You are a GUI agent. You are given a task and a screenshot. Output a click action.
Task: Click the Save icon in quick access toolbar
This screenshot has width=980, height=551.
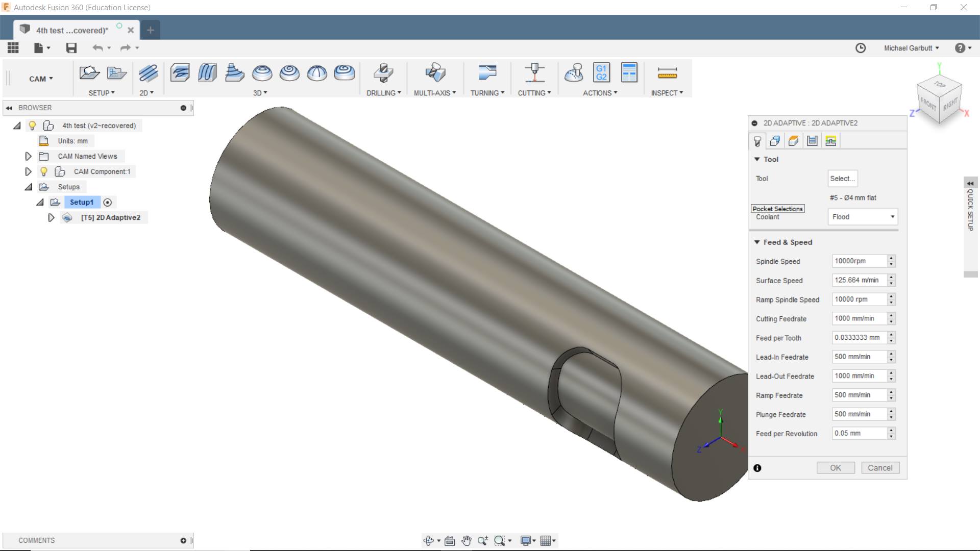click(71, 48)
